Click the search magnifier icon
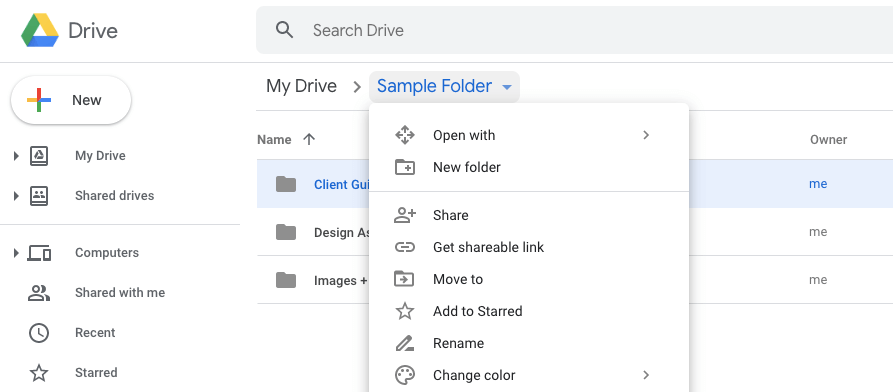Screen dimensions: 893x392 point(284,30)
